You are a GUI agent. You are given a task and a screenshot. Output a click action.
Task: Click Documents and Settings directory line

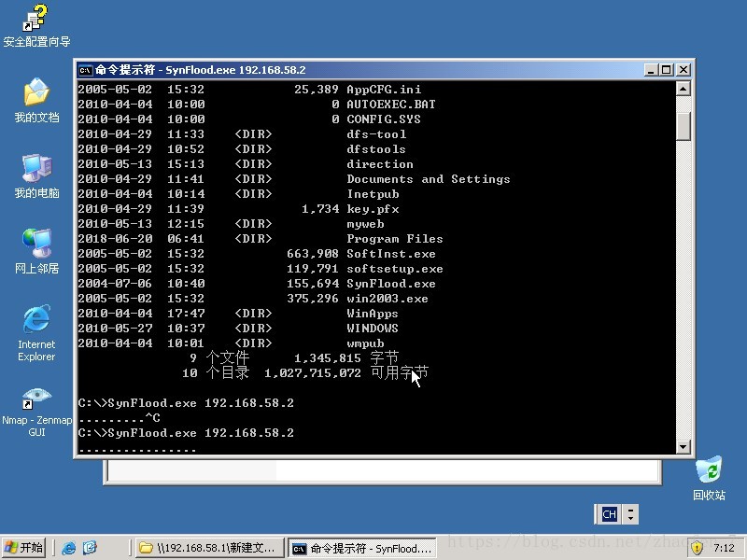click(x=294, y=179)
